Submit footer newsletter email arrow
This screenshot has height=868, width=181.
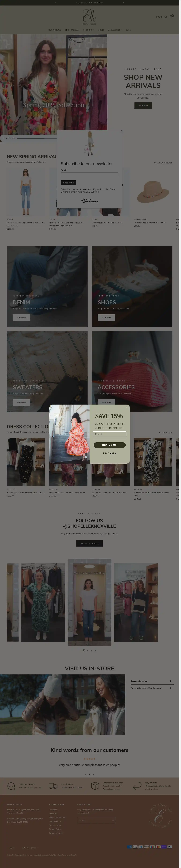click(113, 820)
